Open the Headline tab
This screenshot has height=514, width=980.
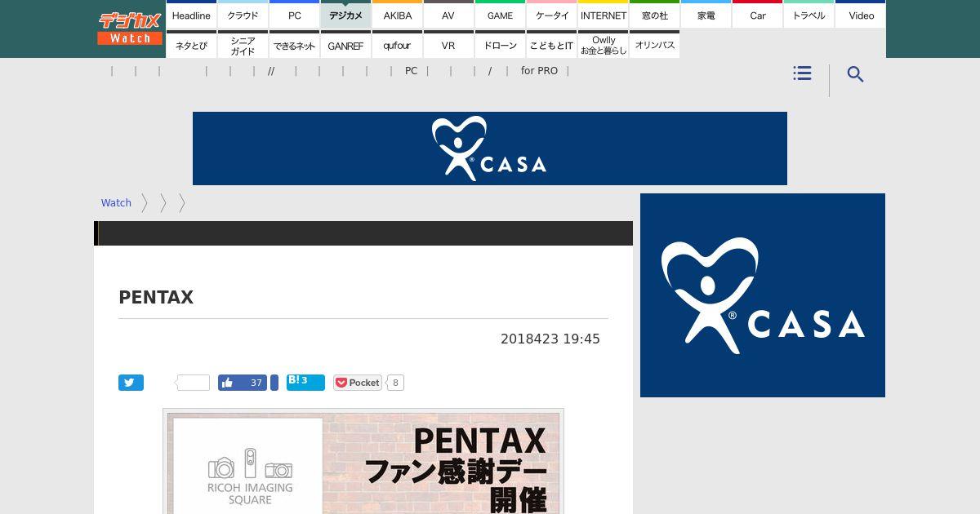pyautogui.click(x=191, y=16)
